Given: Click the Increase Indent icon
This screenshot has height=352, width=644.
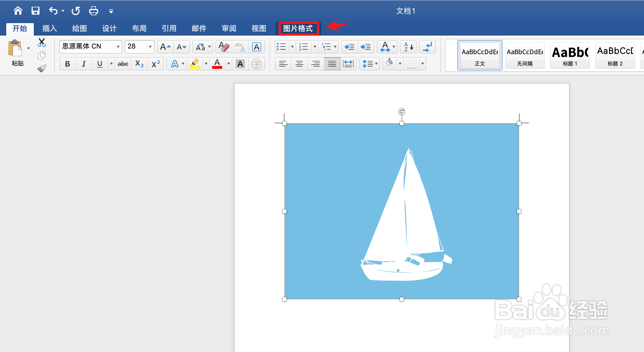Looking at the screenshot, I should click(366, 47).
